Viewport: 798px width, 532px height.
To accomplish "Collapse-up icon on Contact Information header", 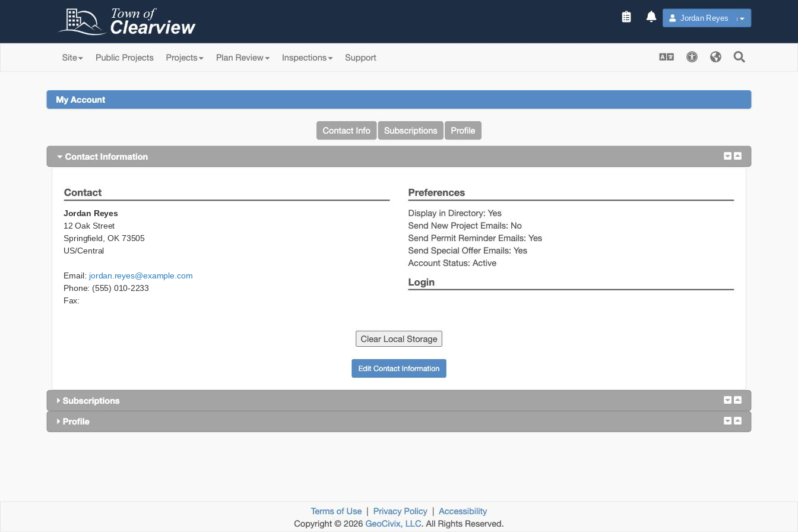I will (737, 156).
